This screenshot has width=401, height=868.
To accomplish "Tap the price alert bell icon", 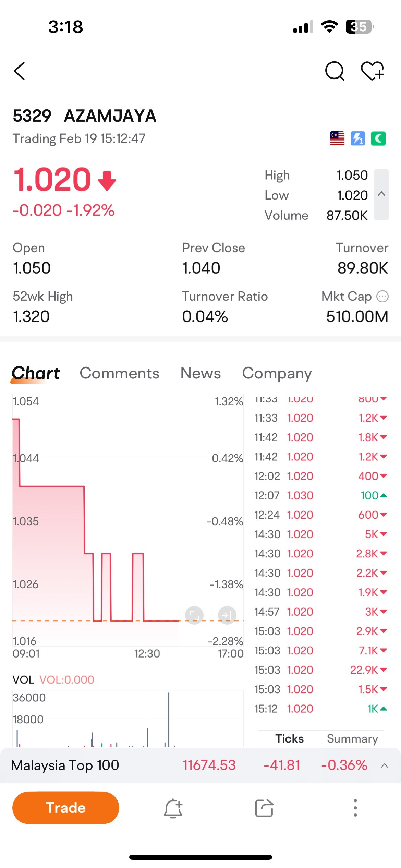I will tap(173, 808).
